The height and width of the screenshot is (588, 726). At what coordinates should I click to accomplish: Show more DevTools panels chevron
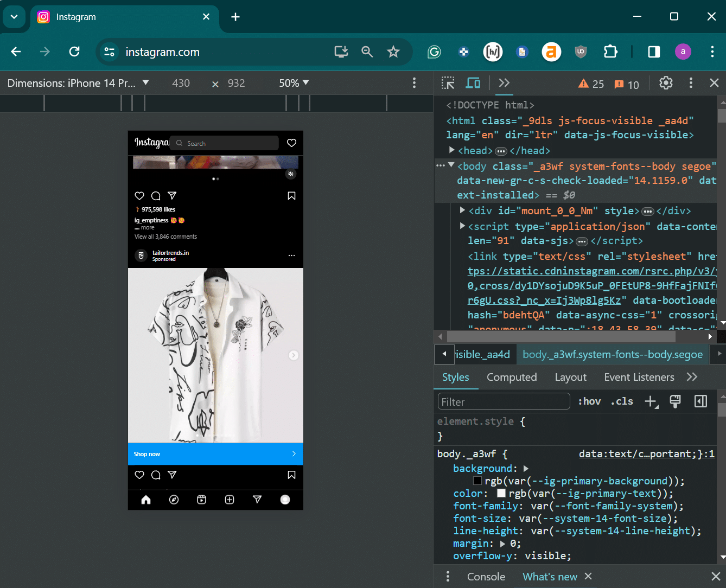click(504, 83)
